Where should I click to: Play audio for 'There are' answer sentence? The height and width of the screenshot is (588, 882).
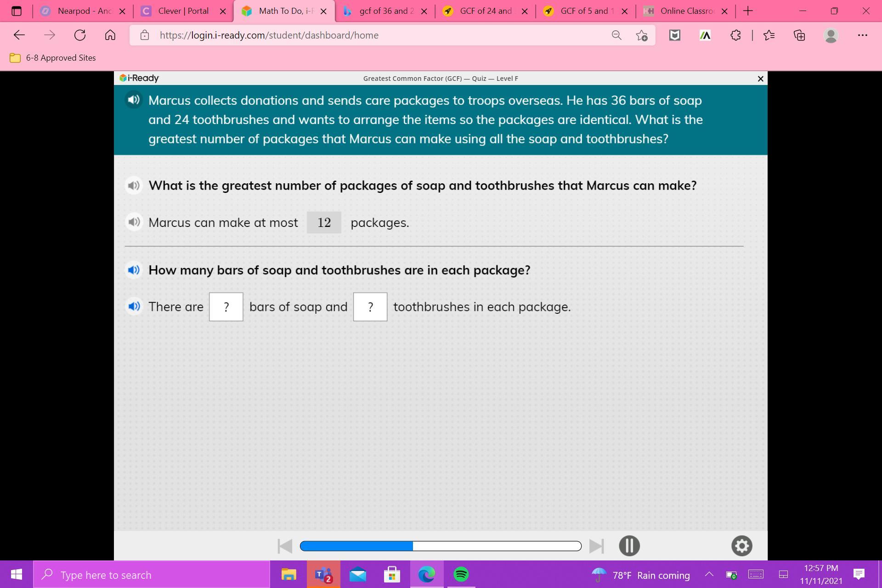click(134, 306)
